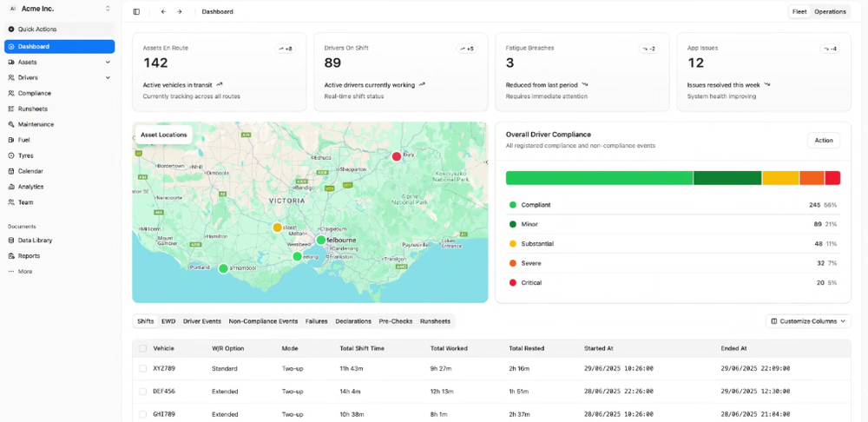868x422 pixels.
Task: Open the Failures tab
Action: (317, 321)
